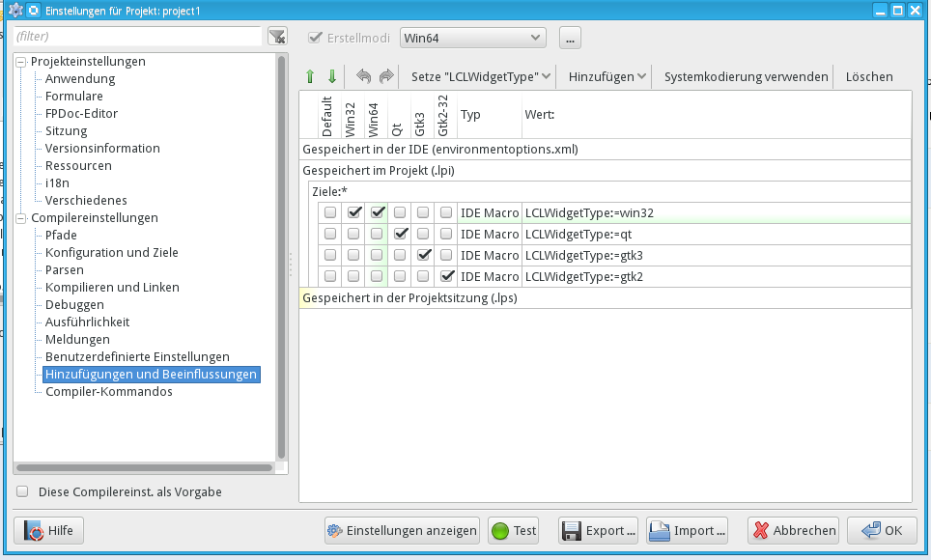
Task: Uncheck Qt checkbox in LCLWidgetType:=qt row
Action: coord(401,234)
